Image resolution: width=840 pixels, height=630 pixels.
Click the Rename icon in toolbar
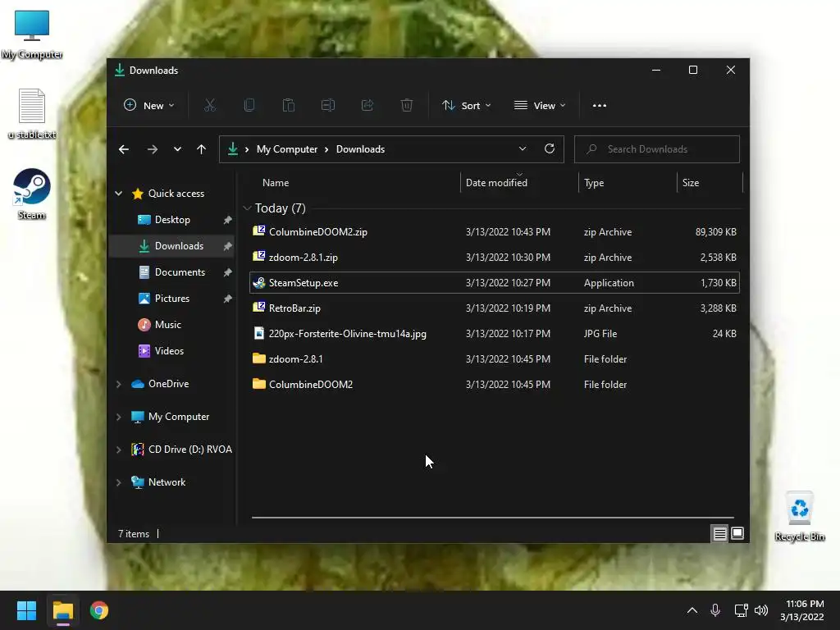pyautogui.click(x=328, y=106)
